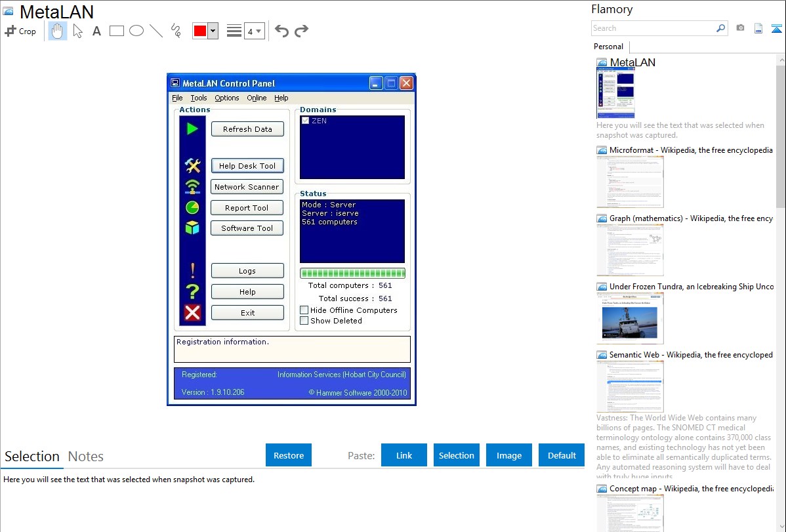Screen dimensions: 786x532
Task: Open the Help menu in the menu bar
Action: pyautogui.click(x=281, y=98)
